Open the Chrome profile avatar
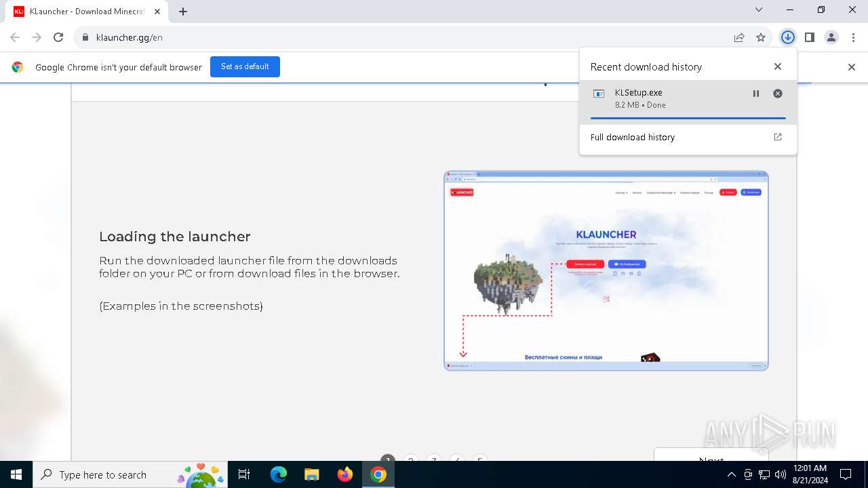This screenshot has width=868, height=488. coord(831,37)
